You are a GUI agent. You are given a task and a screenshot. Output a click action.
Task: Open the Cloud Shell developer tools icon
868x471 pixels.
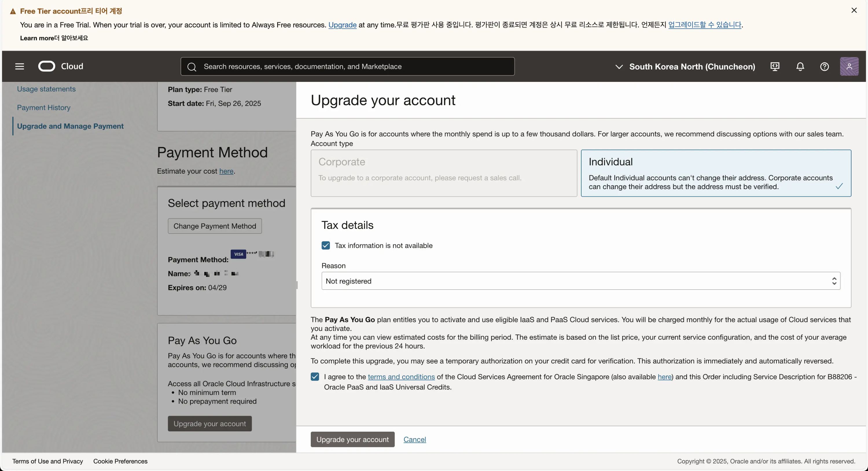tap(775, 66)
